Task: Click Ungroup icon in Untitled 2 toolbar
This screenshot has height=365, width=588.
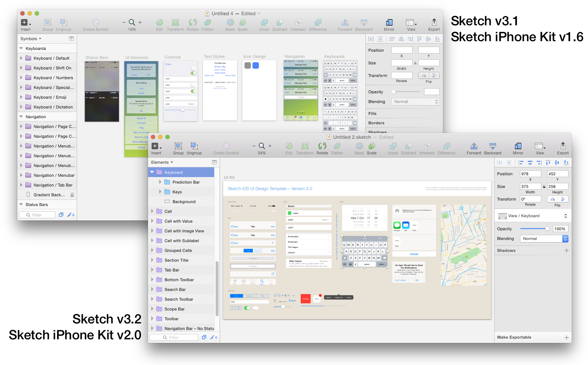Action: click(x=194, y=146)
